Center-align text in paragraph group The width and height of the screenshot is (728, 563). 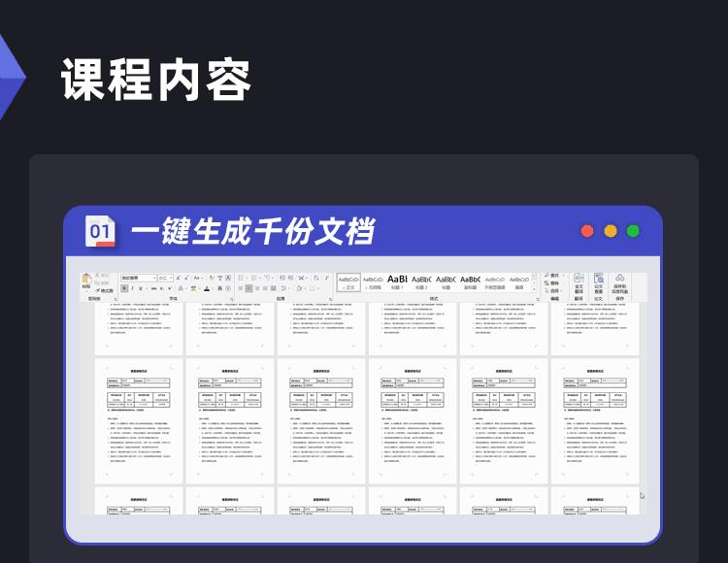pyautogui.click(x=248, y=288)
